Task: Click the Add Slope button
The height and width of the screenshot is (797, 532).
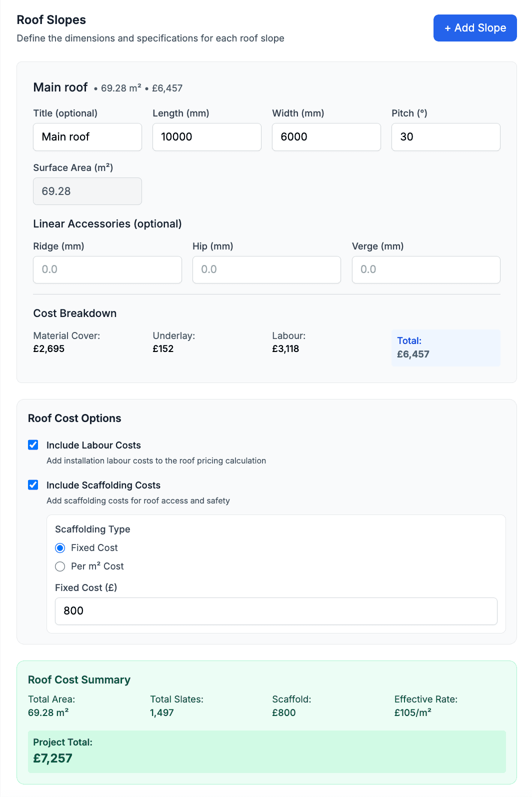Action: 474,28
